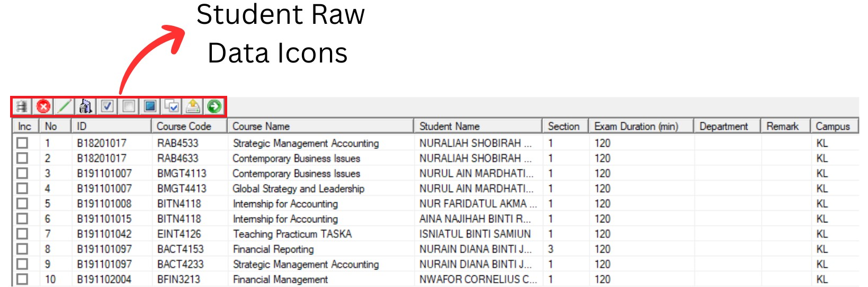Select the Teaching Practicum TASKA course cell
The image size is (868, 287).
[x=292, y=234]
